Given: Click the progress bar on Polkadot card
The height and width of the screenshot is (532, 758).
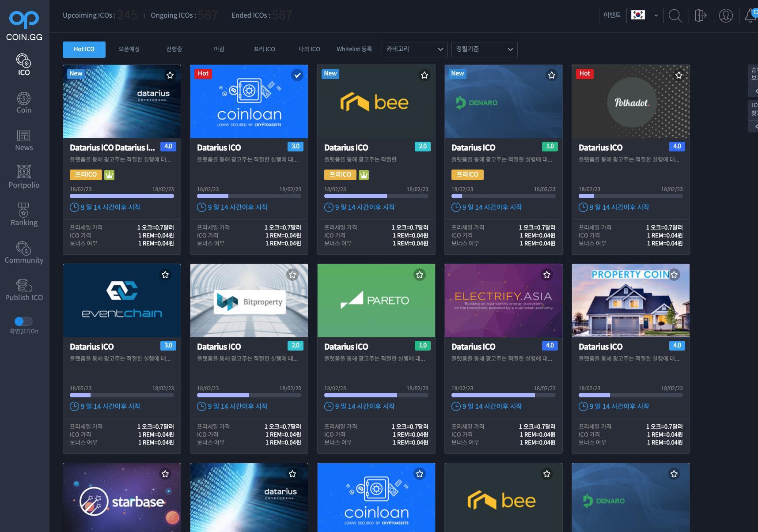Looking at the screenshot, I should pos(631,196).
